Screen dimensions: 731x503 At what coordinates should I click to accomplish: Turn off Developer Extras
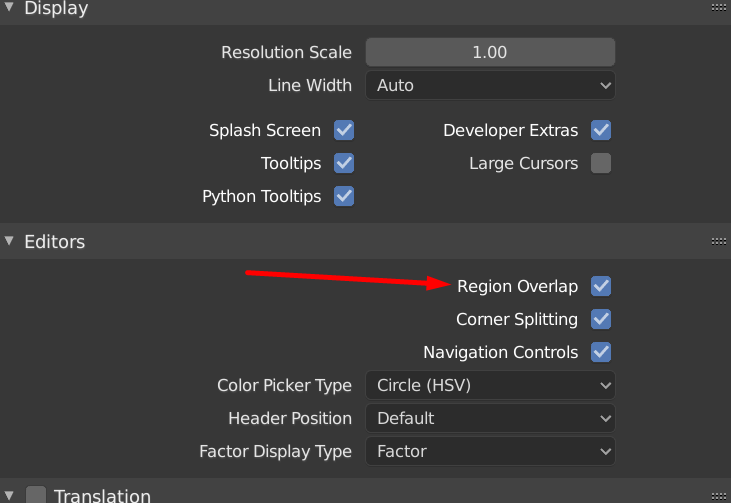601,130
